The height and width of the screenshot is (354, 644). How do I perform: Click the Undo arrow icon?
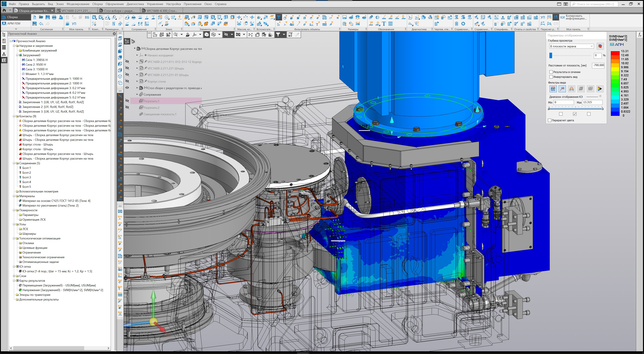click(41, 24)
